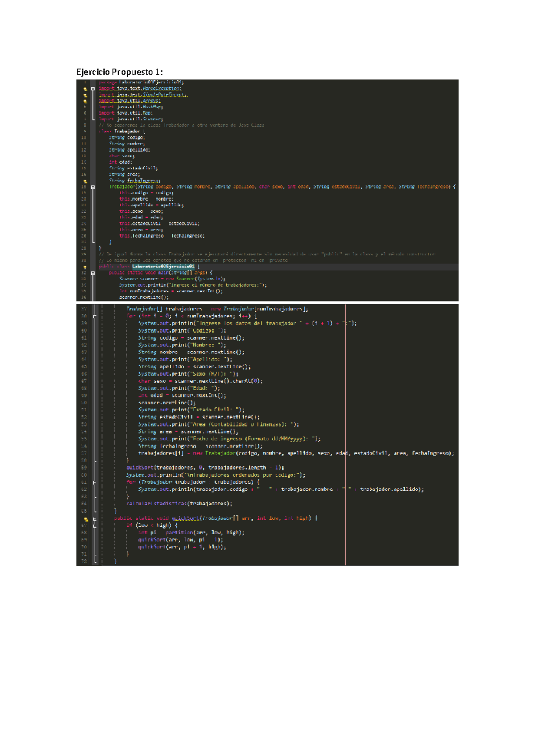The width and height of the screenshot is (535, 756).
Task: Click the hint icon beside String fechaIngreso field
Action: pyautogui.click(x=85, y=181)
